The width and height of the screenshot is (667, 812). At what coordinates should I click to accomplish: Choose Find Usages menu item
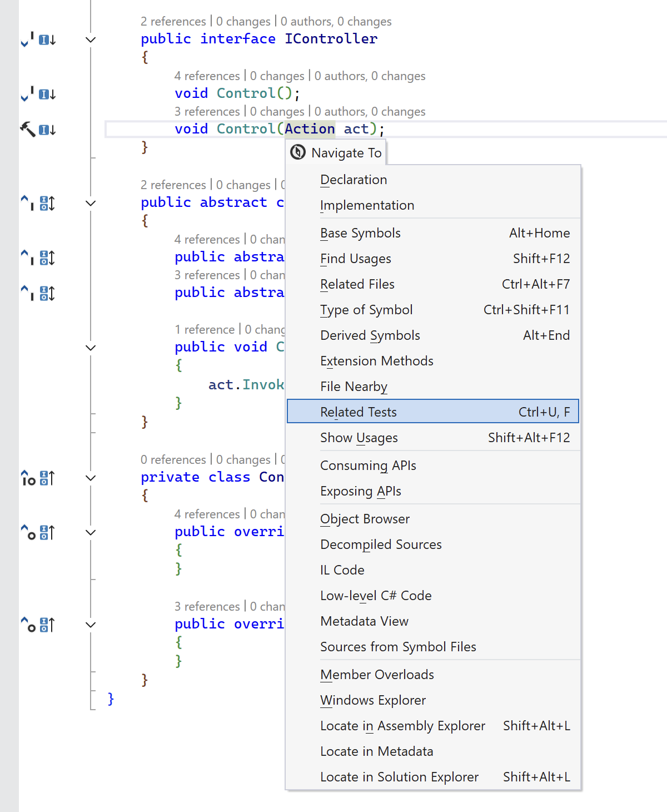[x=356, y=259]
